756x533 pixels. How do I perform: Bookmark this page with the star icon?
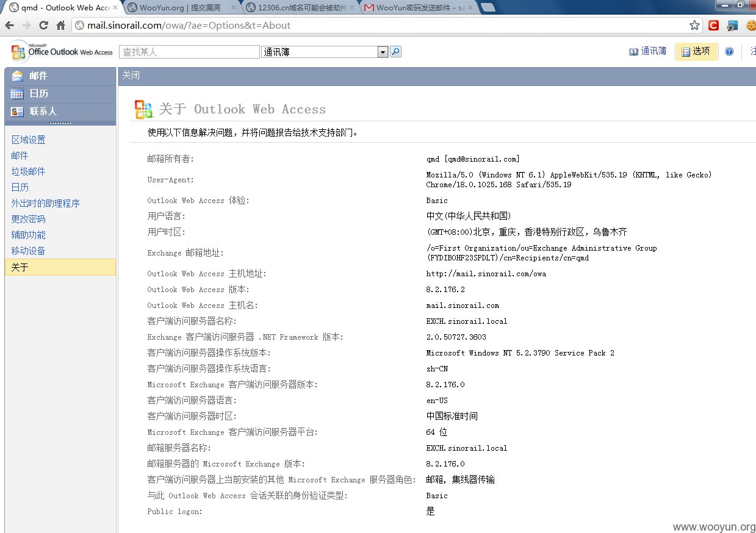click(694, 26)
